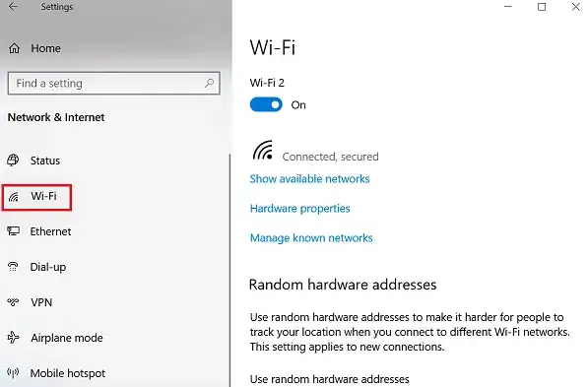
Task: Click the sidebar vertical scrollbar
Action: click(x=229, y=270)
